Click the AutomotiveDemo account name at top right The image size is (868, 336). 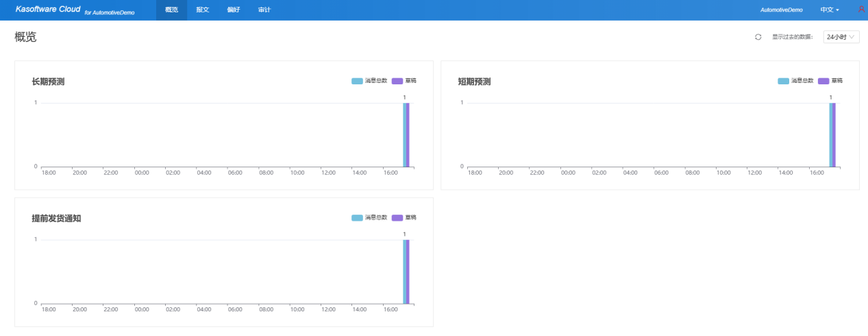tap(781, 10)
